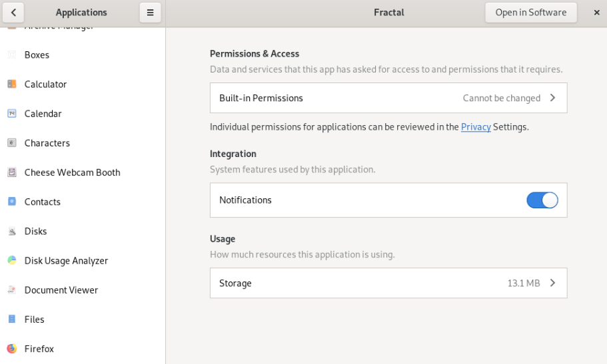Follow the Privacy settings link
The image size is (607, 364).
tap(476, 126)
